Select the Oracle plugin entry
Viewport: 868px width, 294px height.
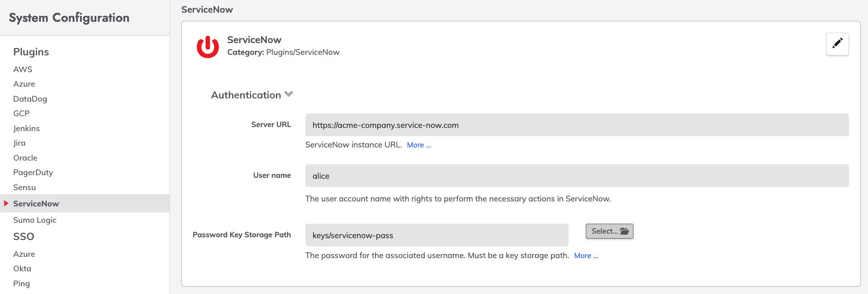25,157
